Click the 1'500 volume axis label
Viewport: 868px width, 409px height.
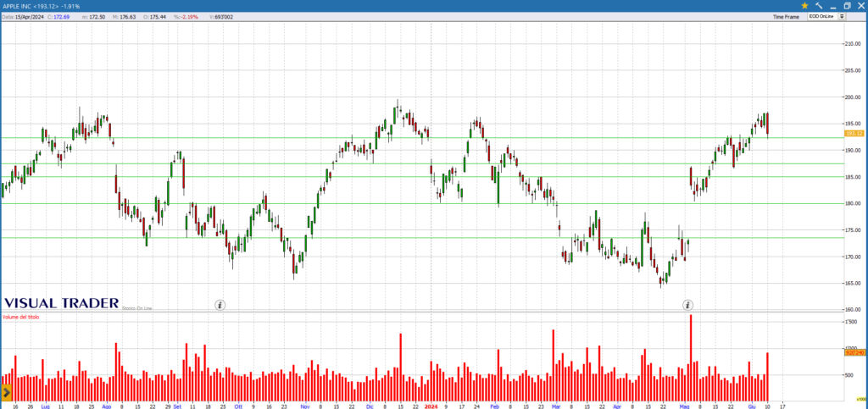[x=851, y=322]
